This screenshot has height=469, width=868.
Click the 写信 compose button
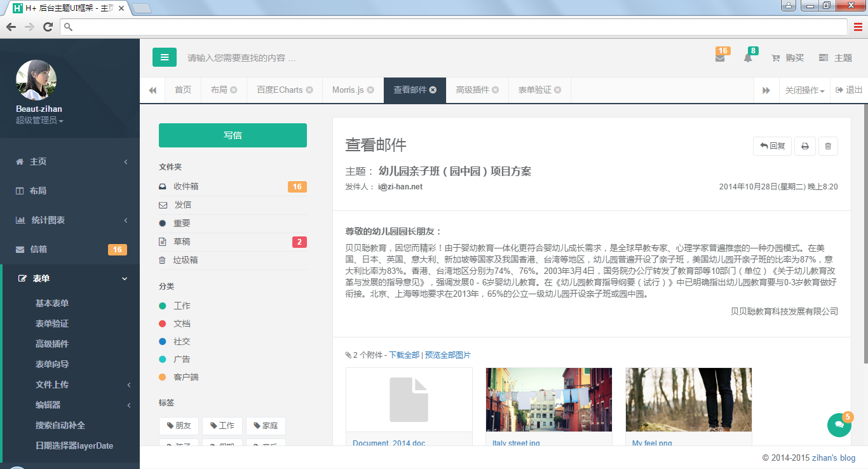click(x=233, y=135)
